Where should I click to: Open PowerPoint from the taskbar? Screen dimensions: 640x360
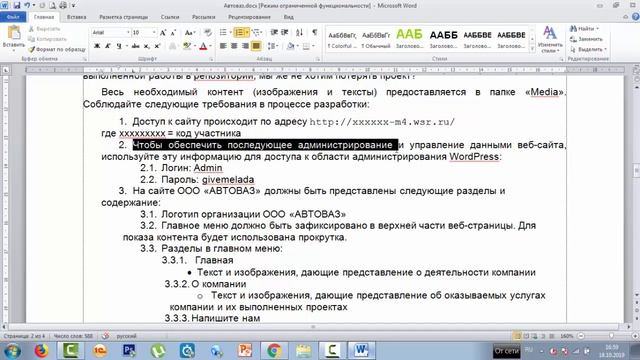245,350
